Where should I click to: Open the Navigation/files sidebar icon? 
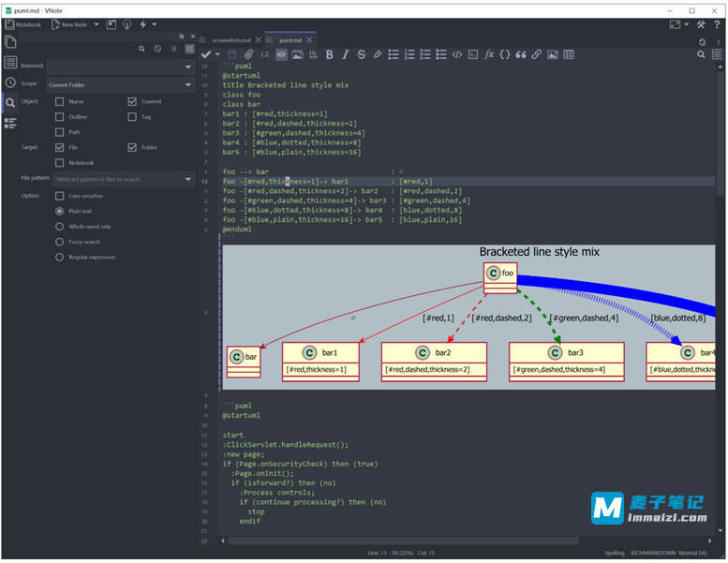[10, 42]
